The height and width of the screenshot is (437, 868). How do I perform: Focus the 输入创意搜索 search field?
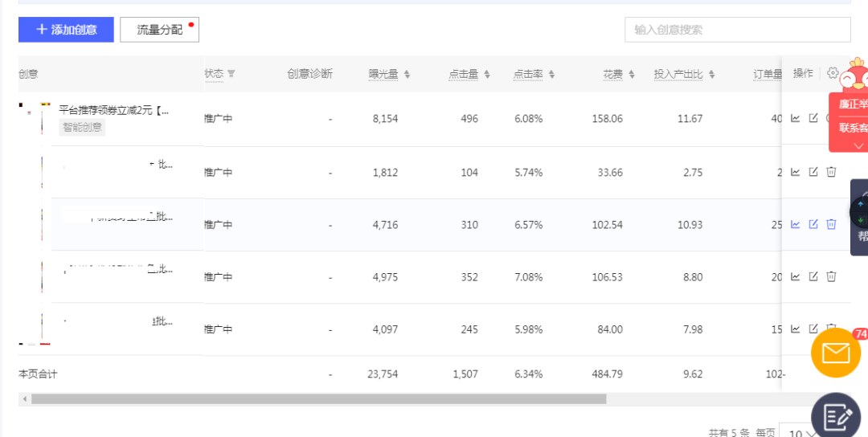click(x=737, y=30)
